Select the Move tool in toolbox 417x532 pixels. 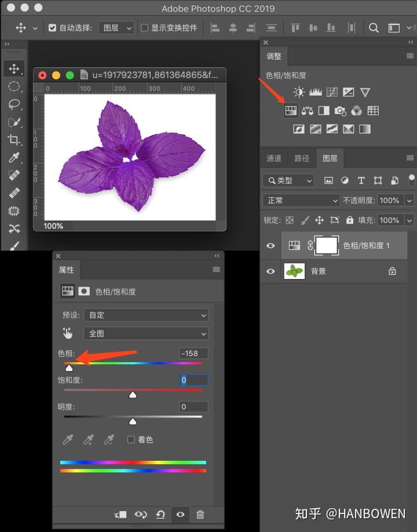pyautogui.click(x=14, y=69)
